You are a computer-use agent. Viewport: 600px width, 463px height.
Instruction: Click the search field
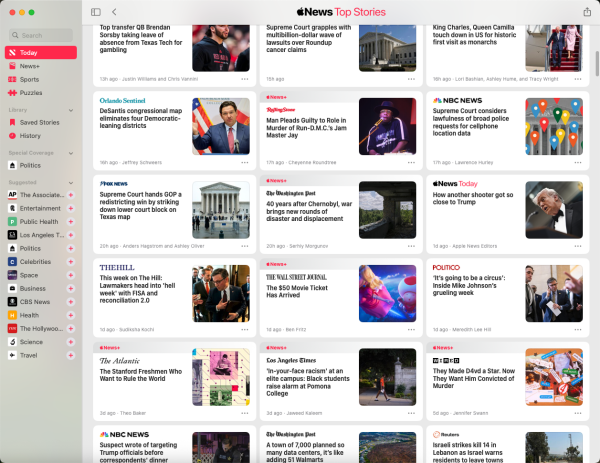(41, 35)
